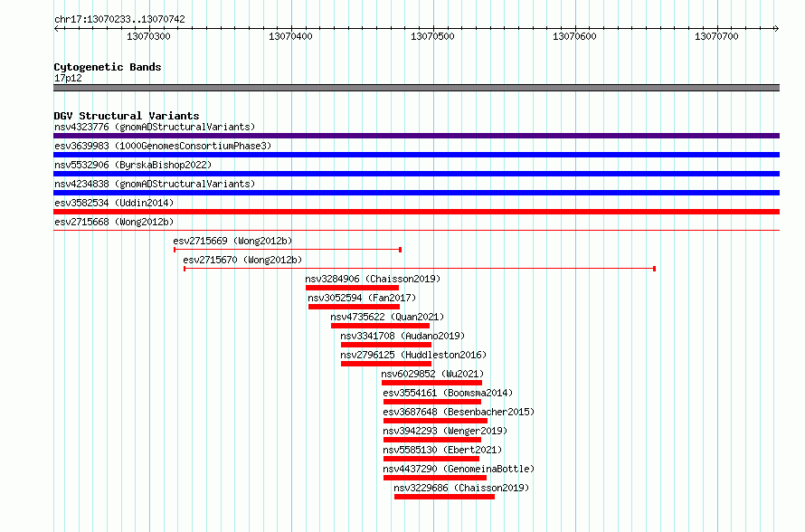Click nsv4437290 GenomeinaBottle label
Image resolution: width=805 pixels, height=532 pixels.
click(459, 469)
